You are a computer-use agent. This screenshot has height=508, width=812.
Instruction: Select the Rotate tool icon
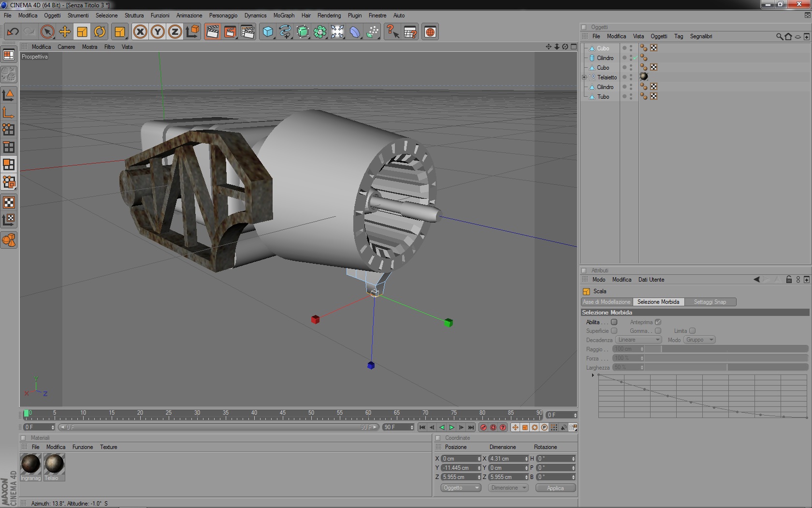[x=100, y=32]
